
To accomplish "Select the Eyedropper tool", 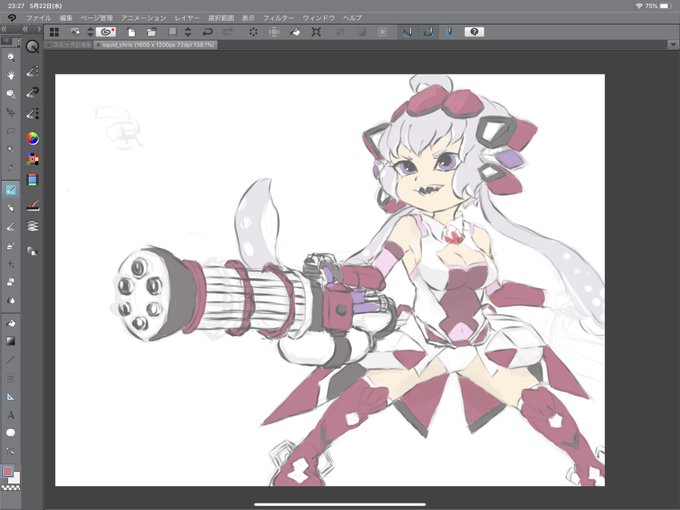I will [x=11, y=167].
